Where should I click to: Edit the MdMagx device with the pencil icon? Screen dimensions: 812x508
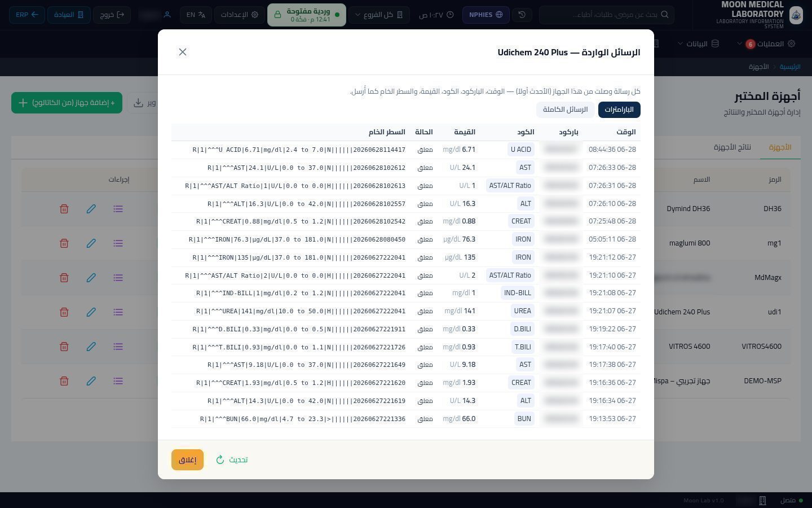pos(91,278)
